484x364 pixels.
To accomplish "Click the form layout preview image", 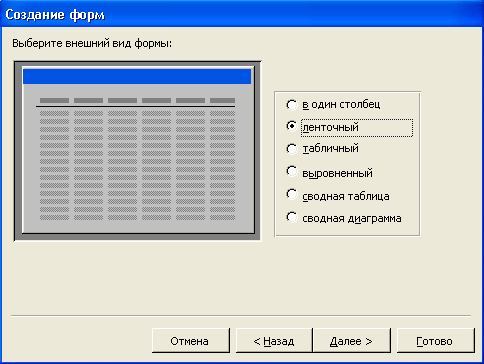I will pyautogui.click(x=138, y=151).
